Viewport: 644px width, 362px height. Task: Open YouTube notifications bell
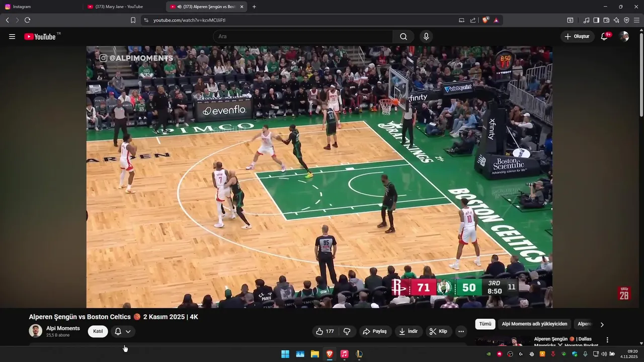click(604, 36)
